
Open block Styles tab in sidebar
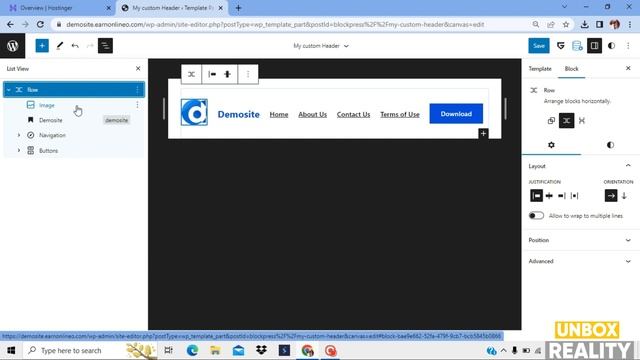point(610,145)
